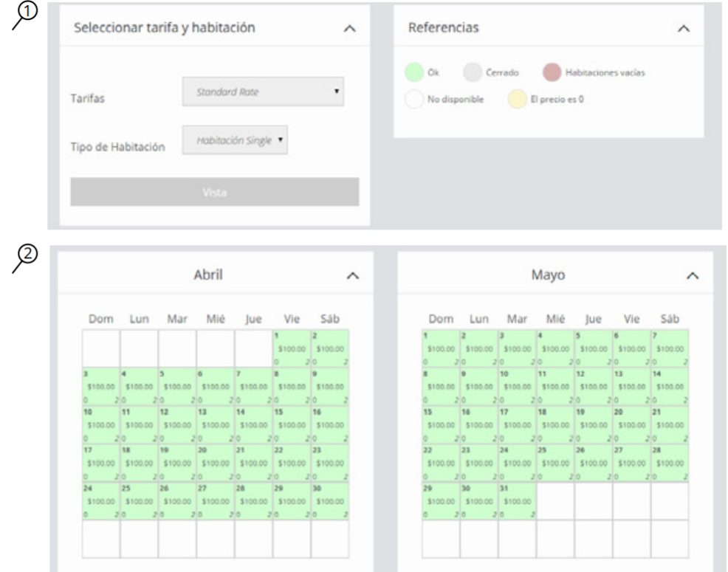Image resolution: width=728 pixels, height=572 pixels.
Task: Click the Vista button
Action: [x=214, y=192]
